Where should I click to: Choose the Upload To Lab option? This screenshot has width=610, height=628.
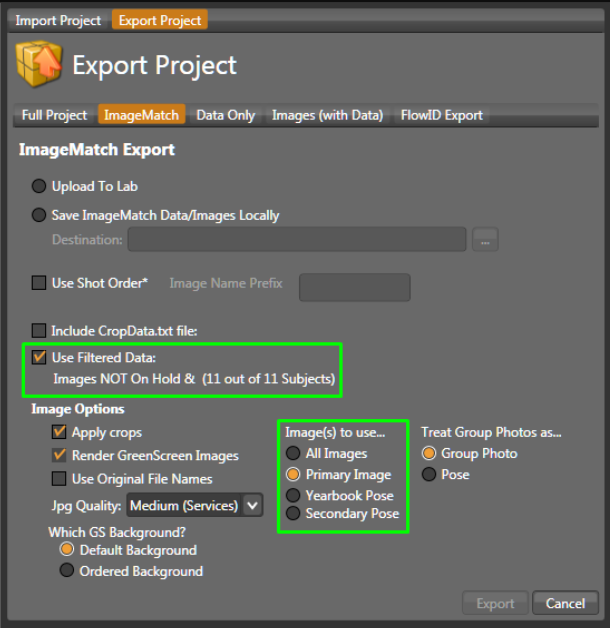click(x=39, y=186)
